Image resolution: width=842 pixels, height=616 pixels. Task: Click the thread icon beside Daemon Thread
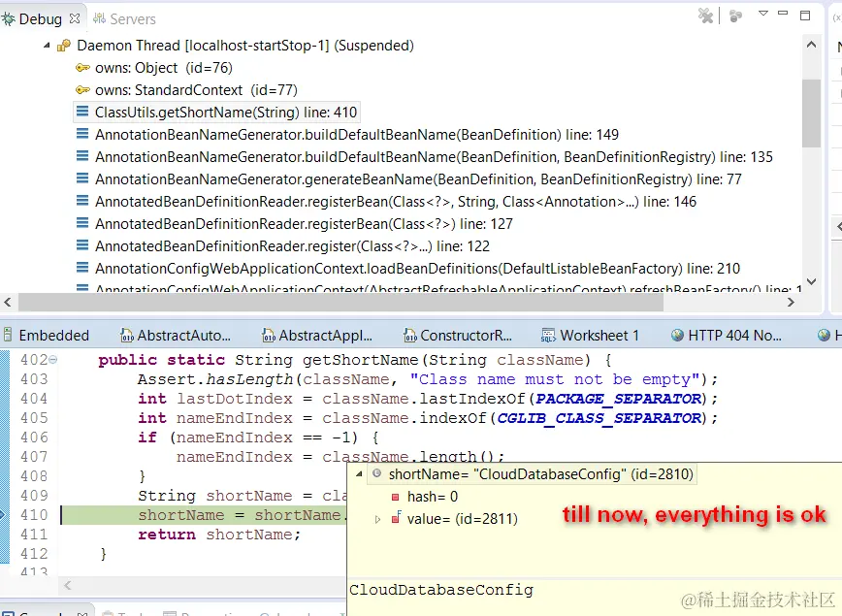coord(64,46)
